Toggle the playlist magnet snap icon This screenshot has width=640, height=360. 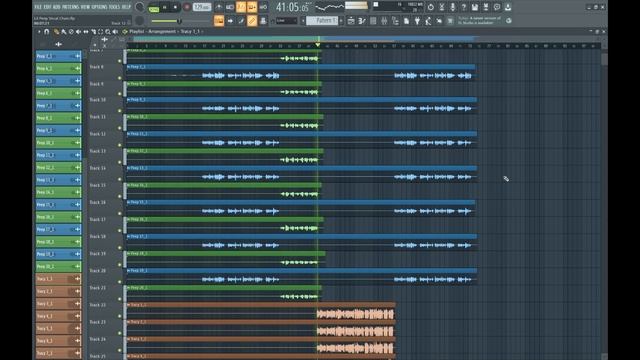coord(47,31)
